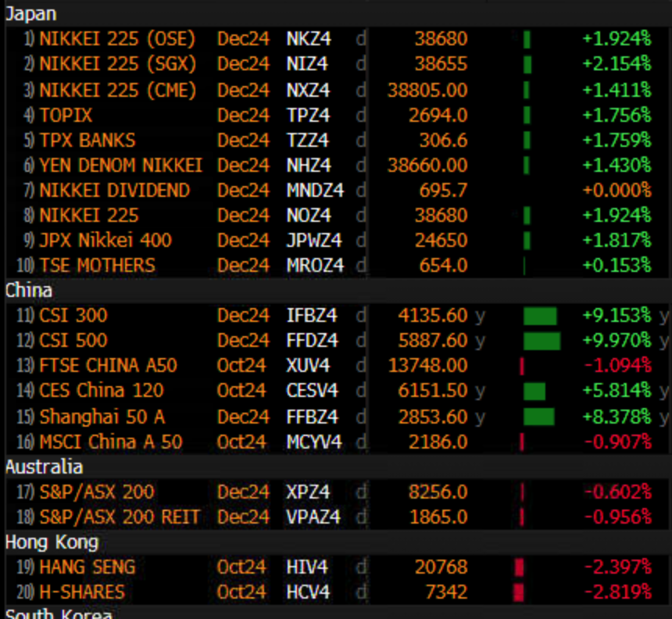Open the NIKKEI 225 (CME) contract

[x=117, y=90]
